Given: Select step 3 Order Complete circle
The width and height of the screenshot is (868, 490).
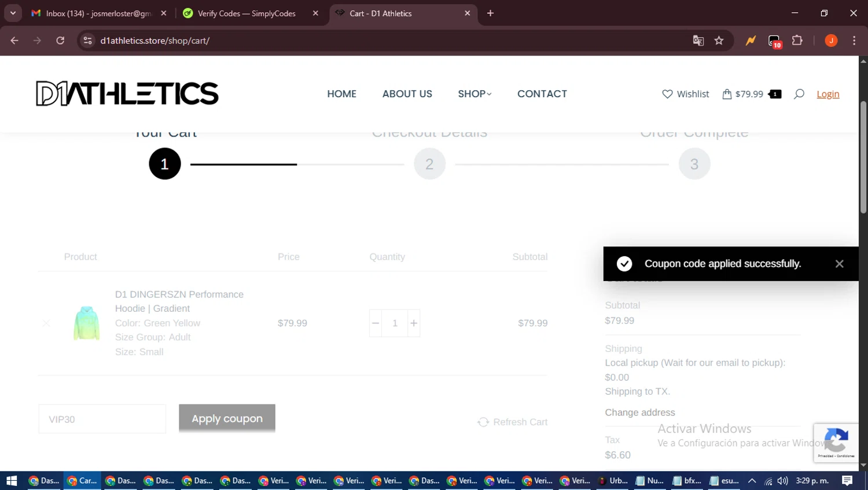Looking at the screenshot, I should 694,164.
